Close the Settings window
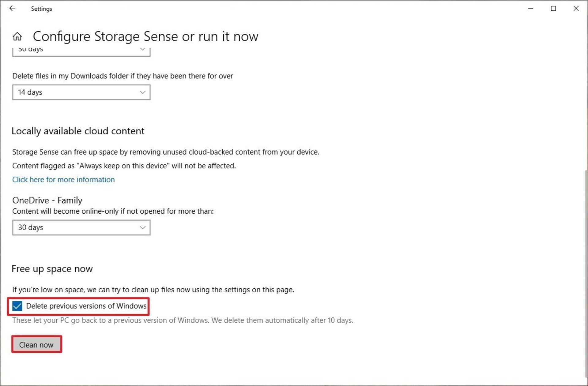The width and height of the screenshot is (588, 386). (x=576, y=9)
